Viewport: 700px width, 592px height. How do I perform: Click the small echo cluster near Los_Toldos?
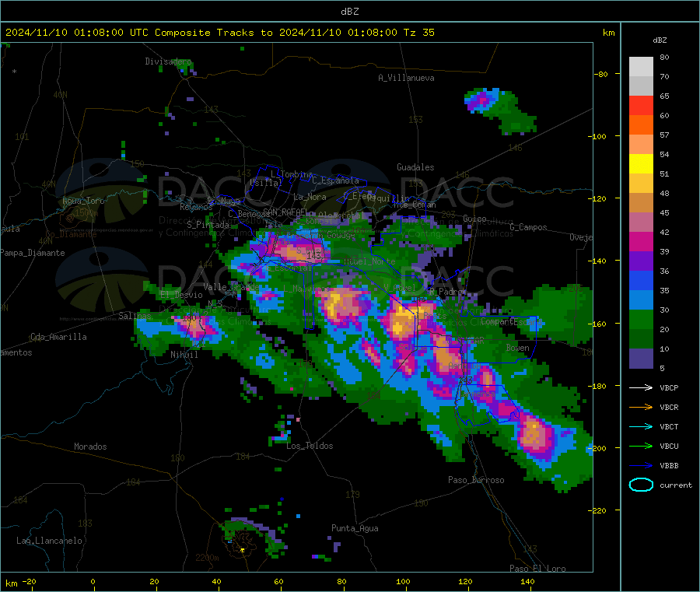click(283, 429)
